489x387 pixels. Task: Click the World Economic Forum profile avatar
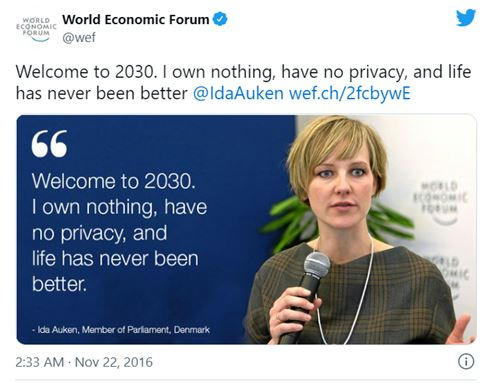(x=36, y=29)
